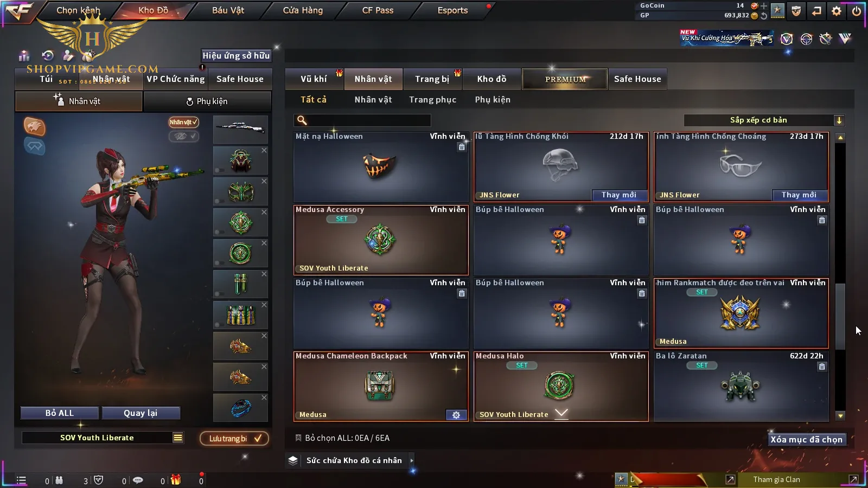Remove the blue ring equipped slot item

pos(264,397)
